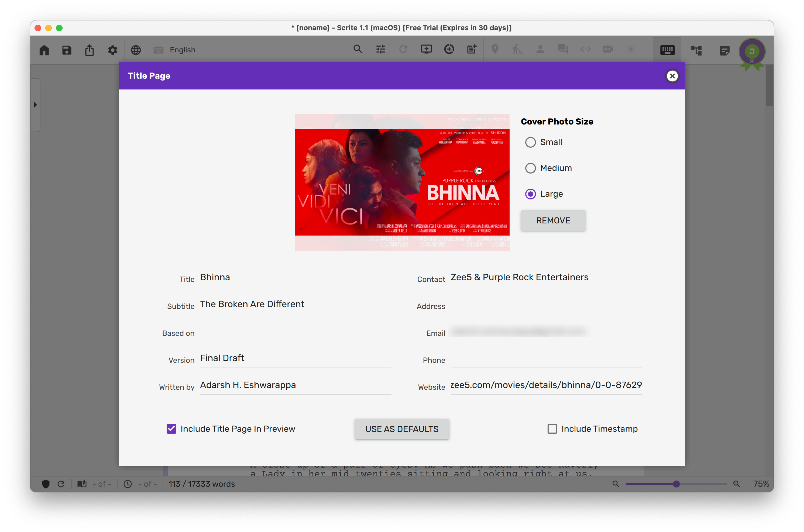
Task: Click the 113 / 17333 words counter
Action: [202, 484]
